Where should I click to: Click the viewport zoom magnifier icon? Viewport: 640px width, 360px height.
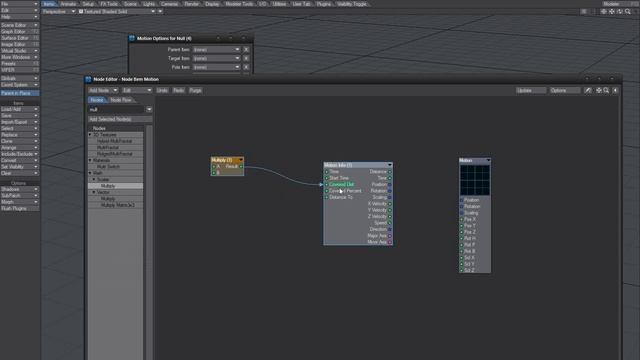click(x=628, y=11)
